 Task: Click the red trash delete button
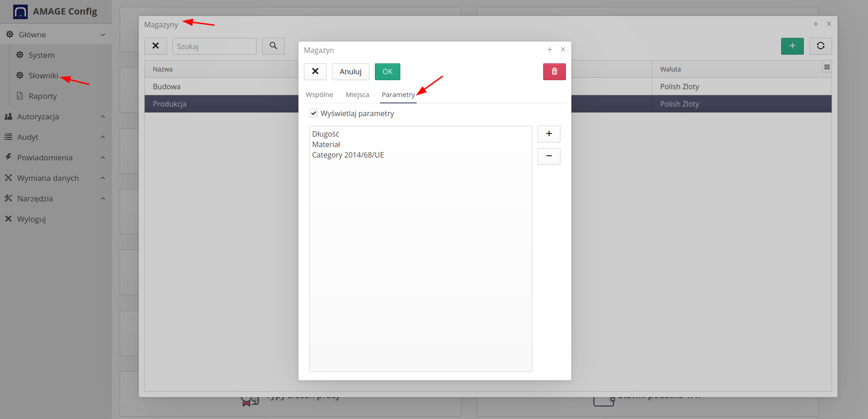point(554,72)
